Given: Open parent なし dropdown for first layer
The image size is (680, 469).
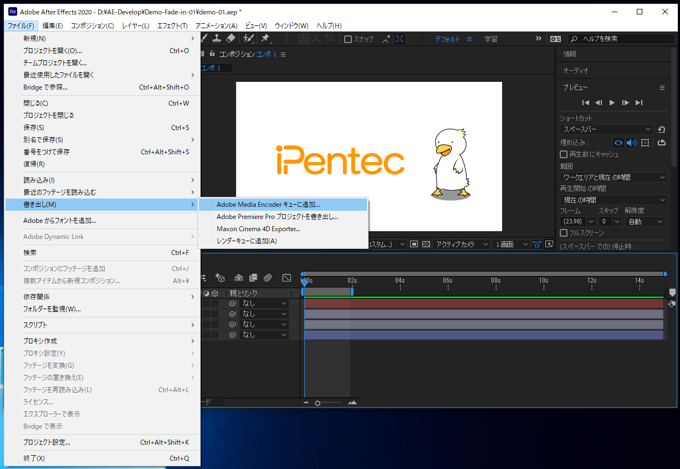Looking at the screenshot, I should [x=264, y=303].
